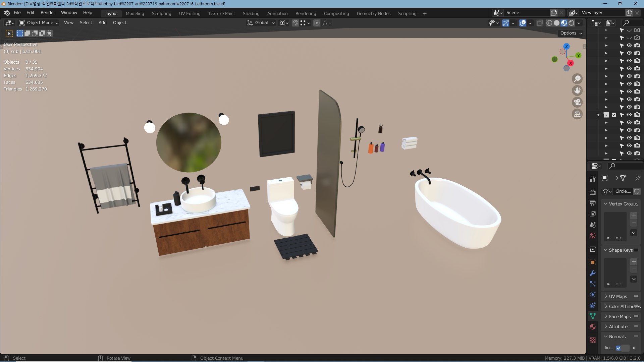Toggle the camera view icon
644x362 pixels.
point(577,102)
